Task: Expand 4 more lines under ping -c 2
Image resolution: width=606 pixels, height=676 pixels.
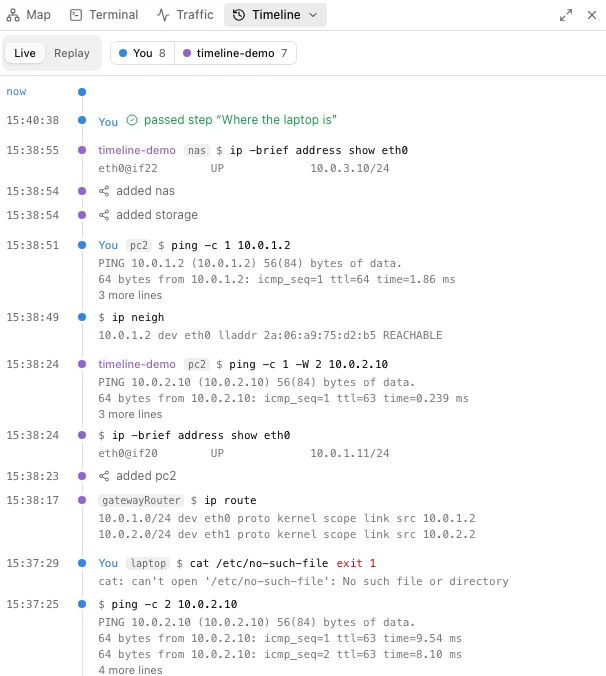Action: (130, 670)
